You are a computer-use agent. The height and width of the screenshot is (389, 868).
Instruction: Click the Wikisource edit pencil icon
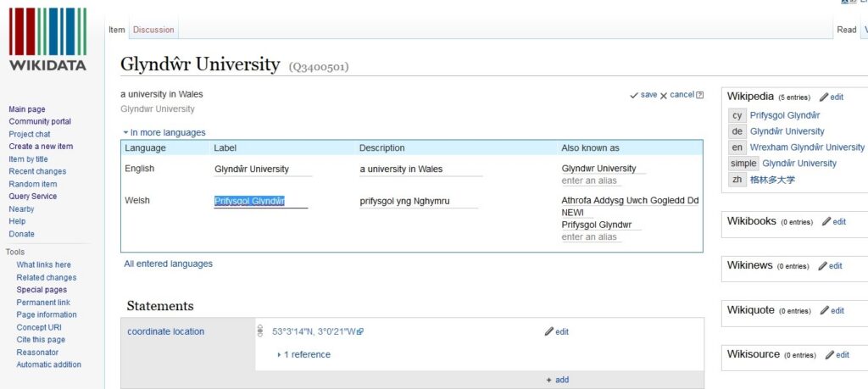point(829,355)
